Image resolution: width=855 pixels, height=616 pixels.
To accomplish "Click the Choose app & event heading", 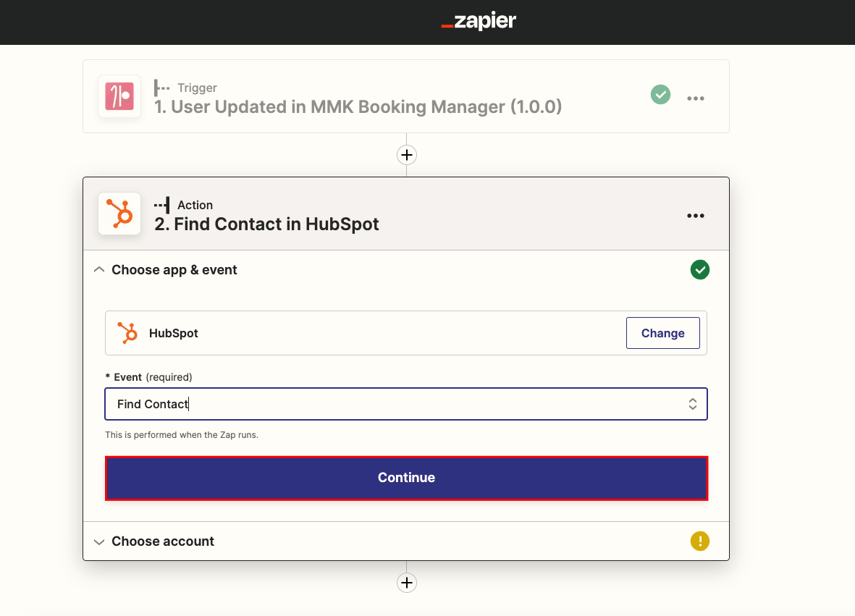I will pos(174,270).
